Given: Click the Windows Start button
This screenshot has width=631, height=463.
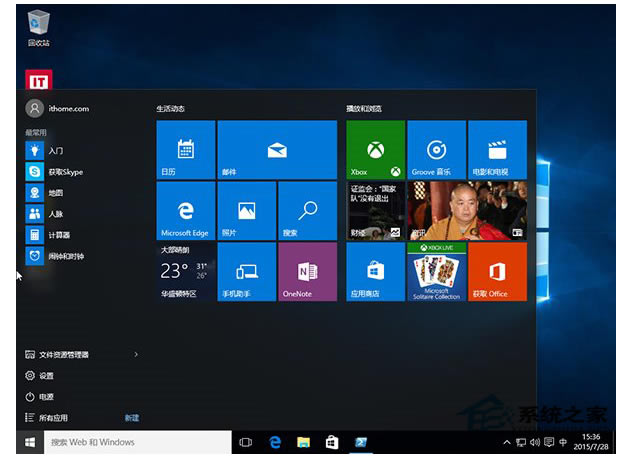Looking at the screenshot, I should click(x=30, y=442).
